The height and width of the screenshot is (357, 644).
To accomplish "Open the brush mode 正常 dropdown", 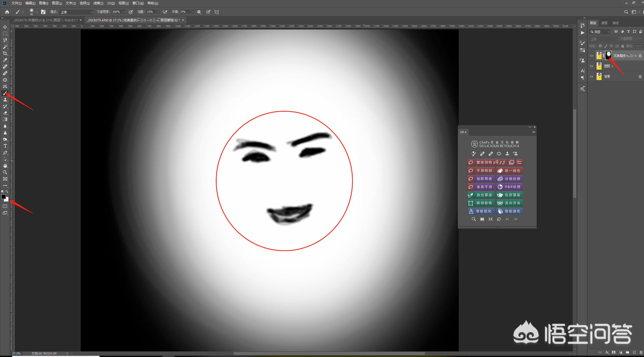I will point(76,12).
